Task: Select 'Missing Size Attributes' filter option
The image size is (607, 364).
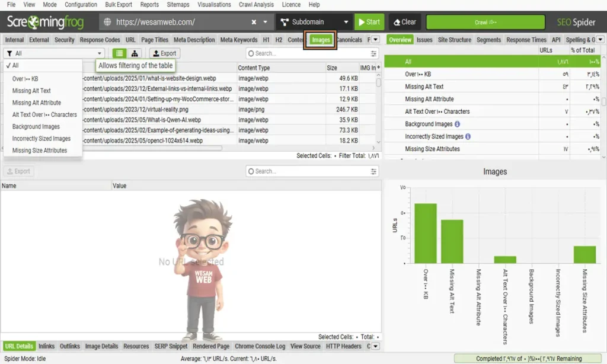Action: (39, 151)
